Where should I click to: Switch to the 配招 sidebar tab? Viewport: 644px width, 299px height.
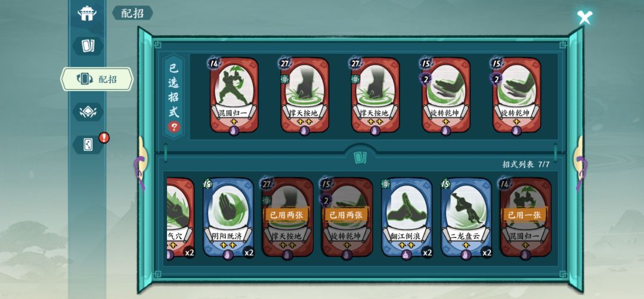(x=97, y=79)
